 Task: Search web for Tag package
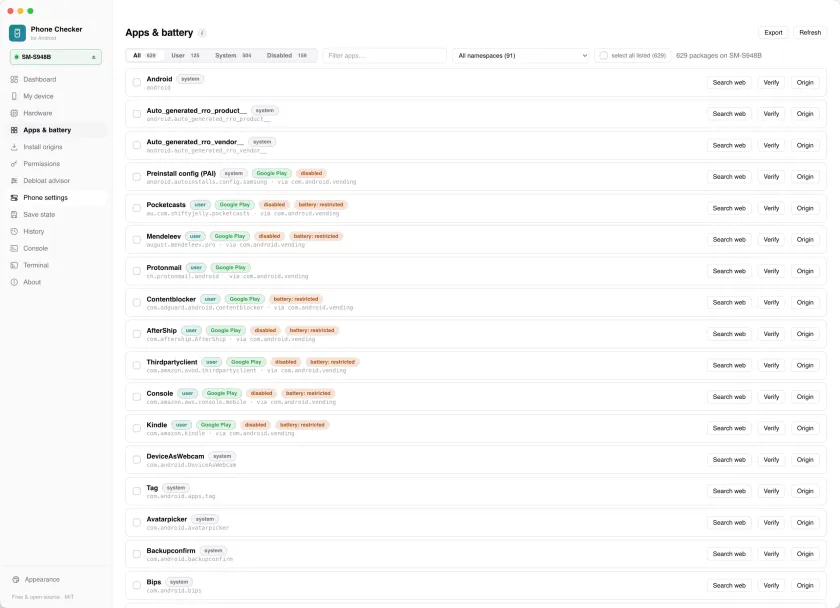coord(729,491)
